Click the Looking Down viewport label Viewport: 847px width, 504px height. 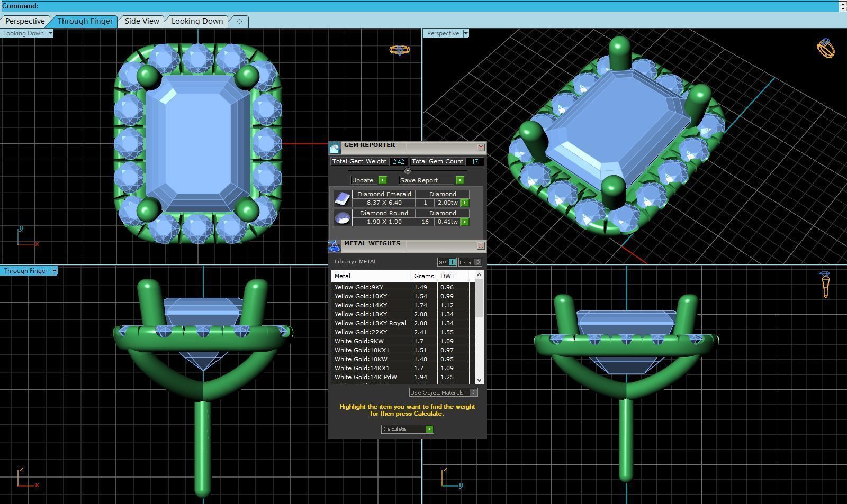point(23,33)
